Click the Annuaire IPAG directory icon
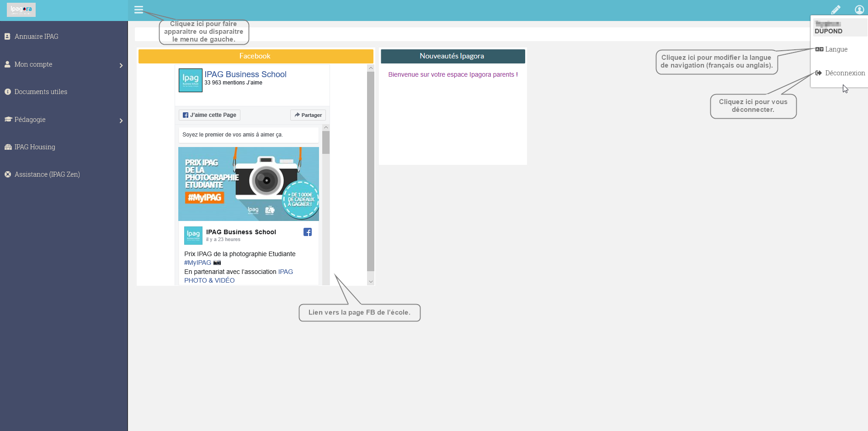This screenshot has width=868, height=431. click(x=7, y=37)
